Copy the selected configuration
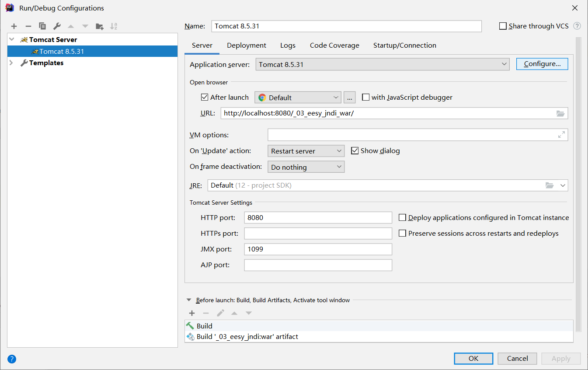This screenshot has width=588, height=370. coord(42,26)
